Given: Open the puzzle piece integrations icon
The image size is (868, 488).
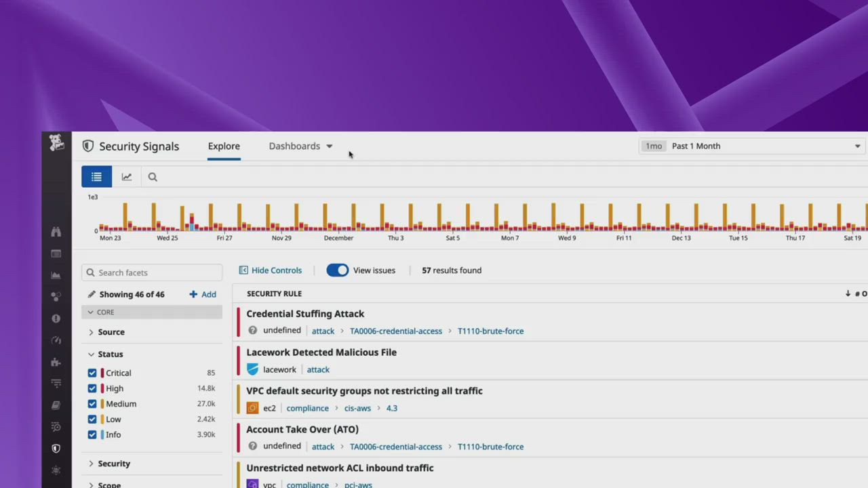Looking at the screenshot, I should click(x=56, y=362).
